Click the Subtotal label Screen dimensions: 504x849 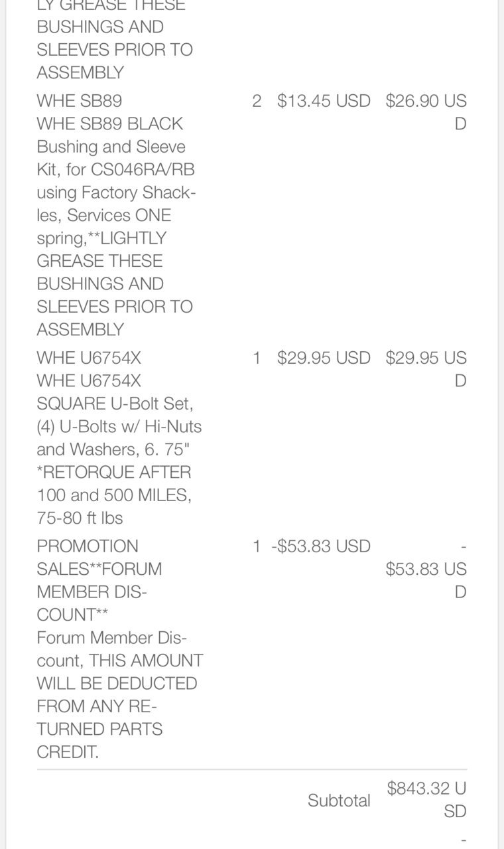coord(339,801)
